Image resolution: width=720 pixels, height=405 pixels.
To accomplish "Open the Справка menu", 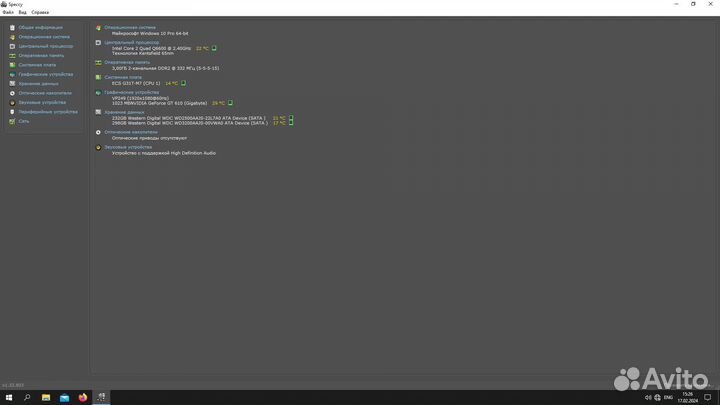I will tap(40, 12).
